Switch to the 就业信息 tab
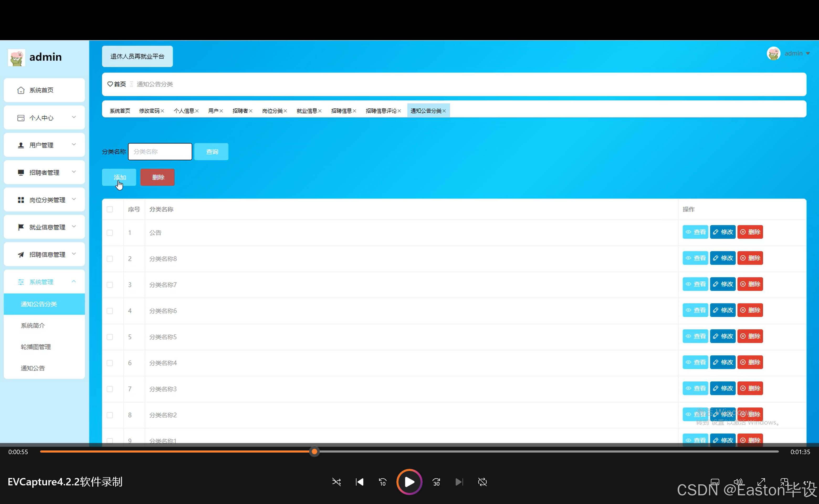 coord(307,111)
